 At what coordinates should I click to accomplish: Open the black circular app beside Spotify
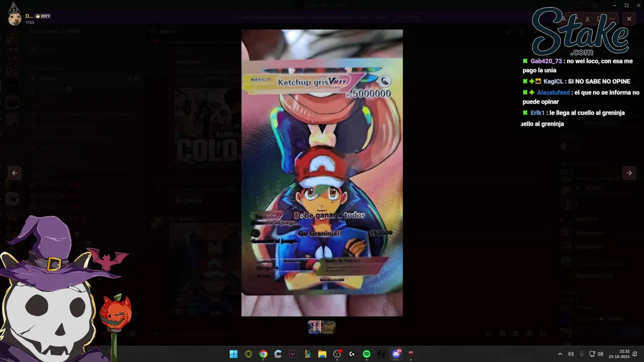(381, 354)
